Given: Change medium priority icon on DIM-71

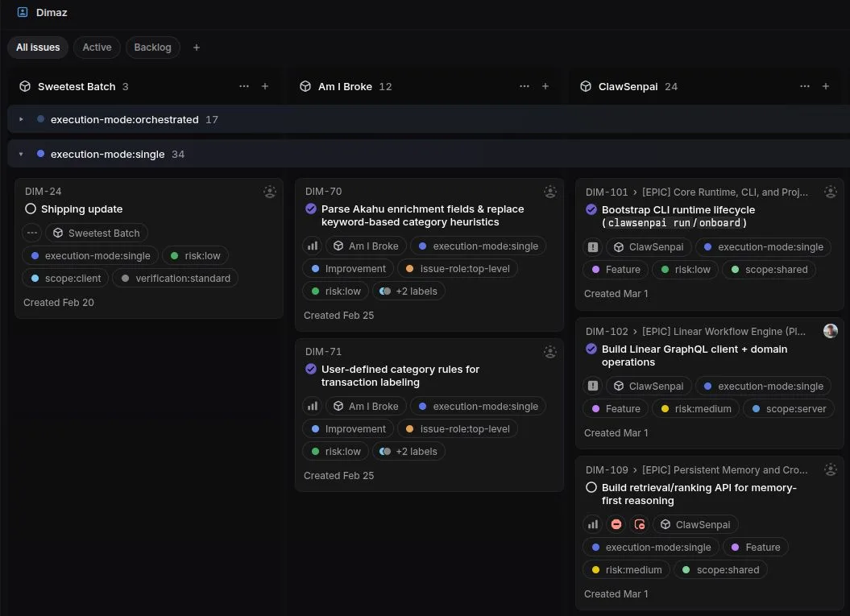Looking at the screenshot, I should click(x=313, y=407).
